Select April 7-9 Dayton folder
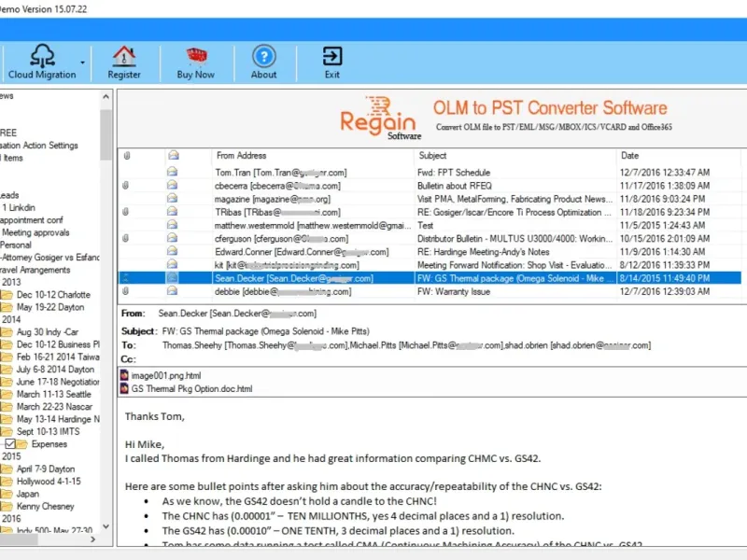Viewport: 747px width, 560px height. [46, 469]
